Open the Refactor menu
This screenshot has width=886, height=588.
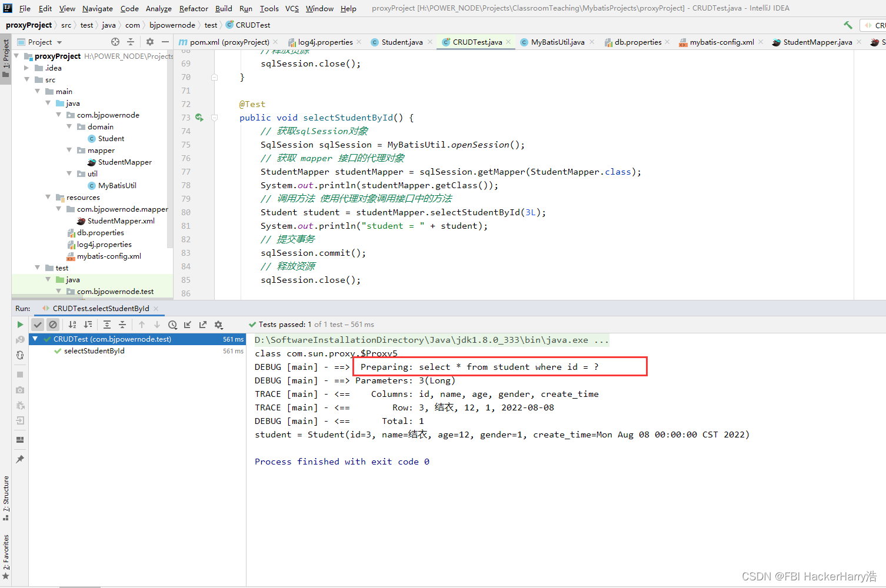[x=194, y=8]
